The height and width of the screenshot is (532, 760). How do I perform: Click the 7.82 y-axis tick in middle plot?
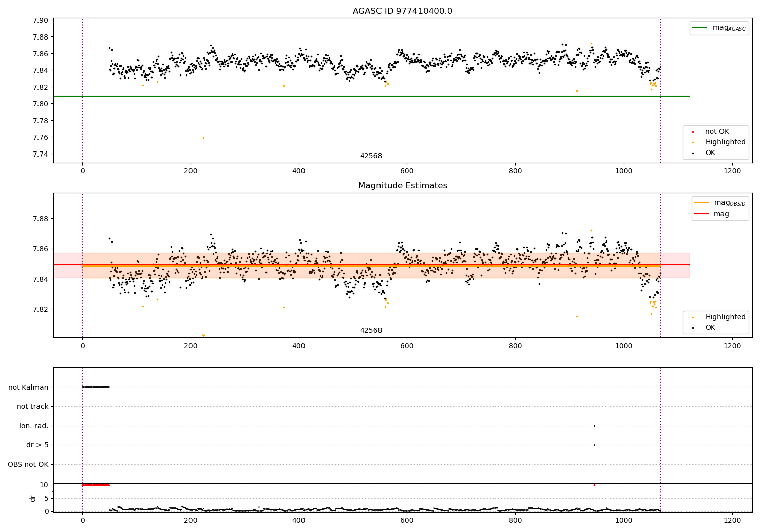(x=41, y=309)
